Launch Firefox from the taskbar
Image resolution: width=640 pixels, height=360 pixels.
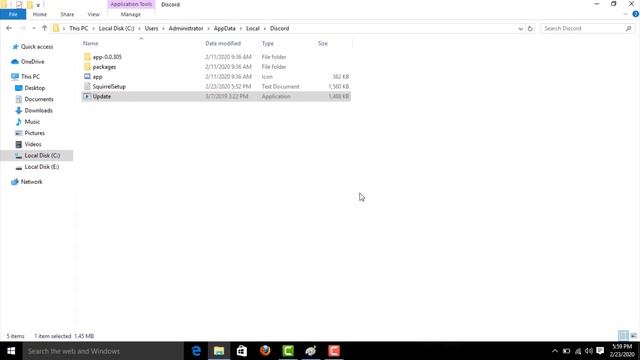coord(265,351)
